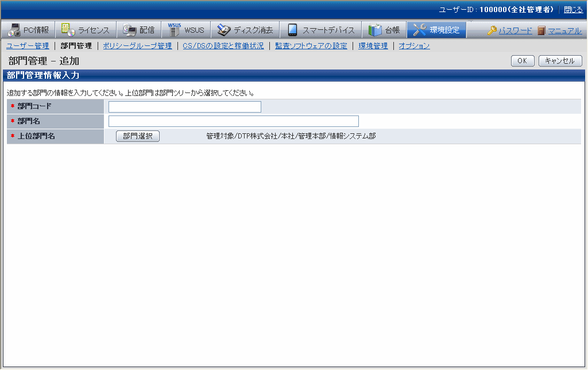This screenshot has width=588, height=370.
Task: Switch to the 台帳 tab
Action: point(384,30)
